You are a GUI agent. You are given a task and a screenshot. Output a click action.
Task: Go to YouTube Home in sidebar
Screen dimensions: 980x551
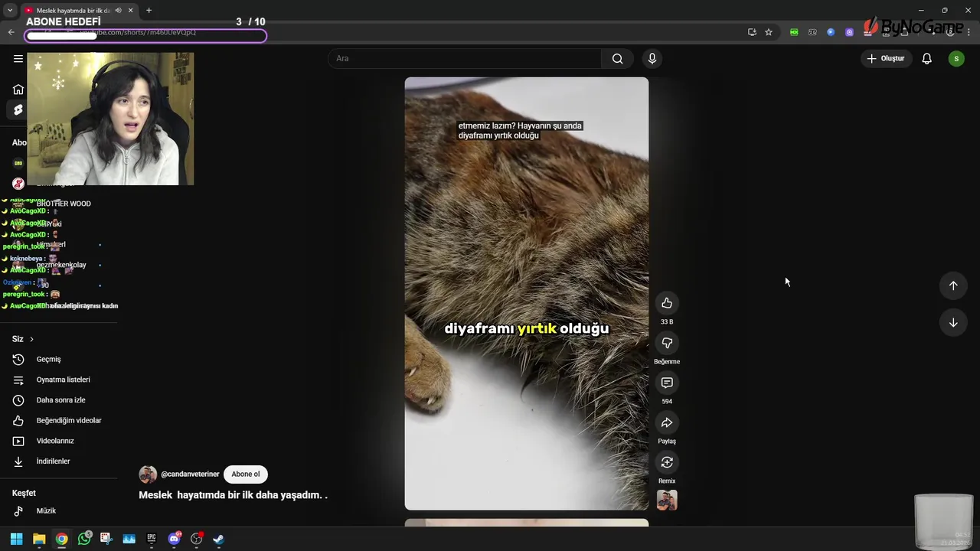[x=18, y=89]
